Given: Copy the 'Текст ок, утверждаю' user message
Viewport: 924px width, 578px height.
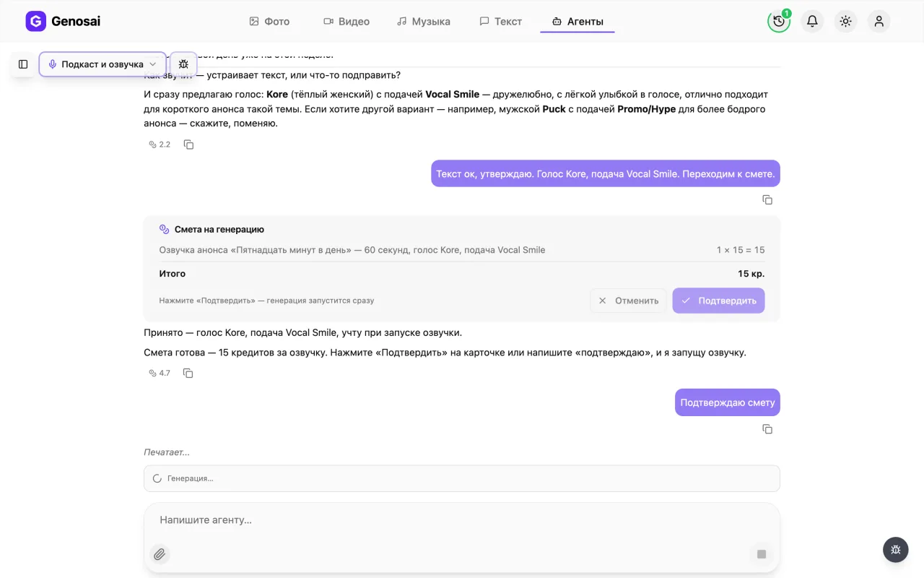Looking at the screenshot, I should [767, 199].
